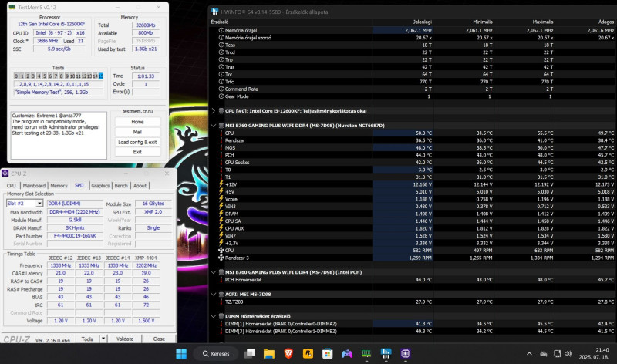Open Task View in taskbar
Viewport: 617px width, 364px height.
coord(249,354)
